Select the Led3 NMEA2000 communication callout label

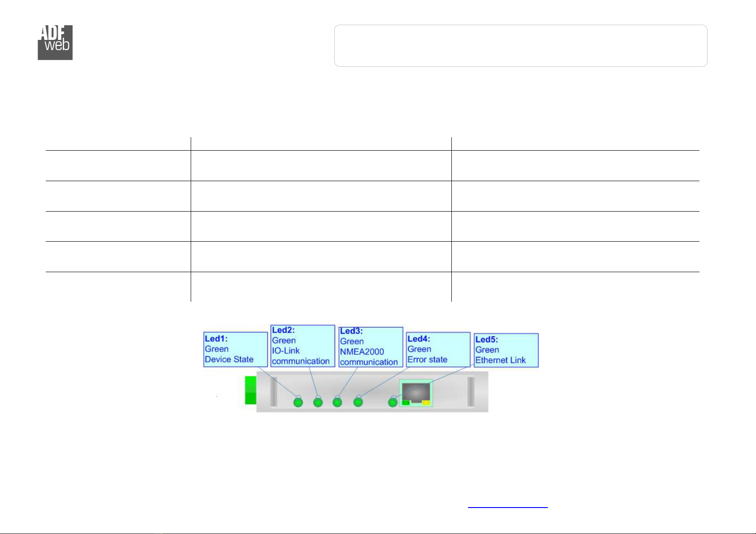(x=371, y=347)
